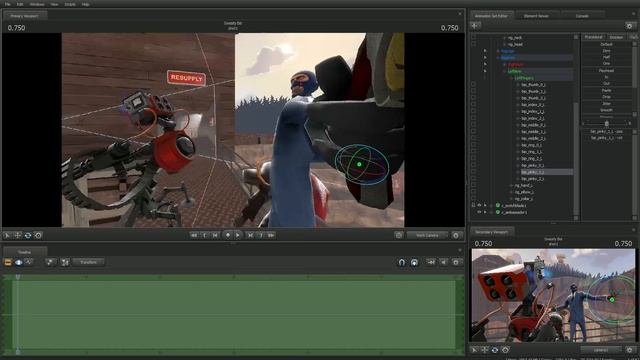Open the Windows menu
The image size is (640, 360).
pos(37,4)
